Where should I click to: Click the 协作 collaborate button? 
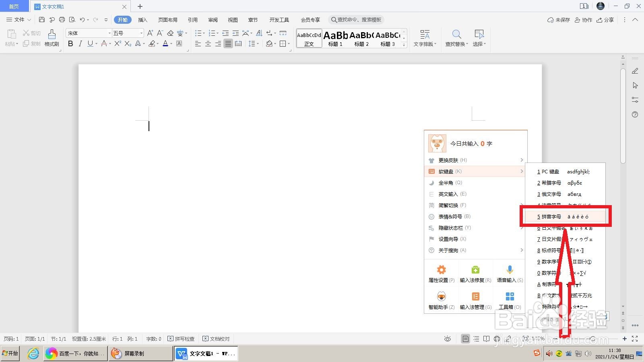coord(584,20)
